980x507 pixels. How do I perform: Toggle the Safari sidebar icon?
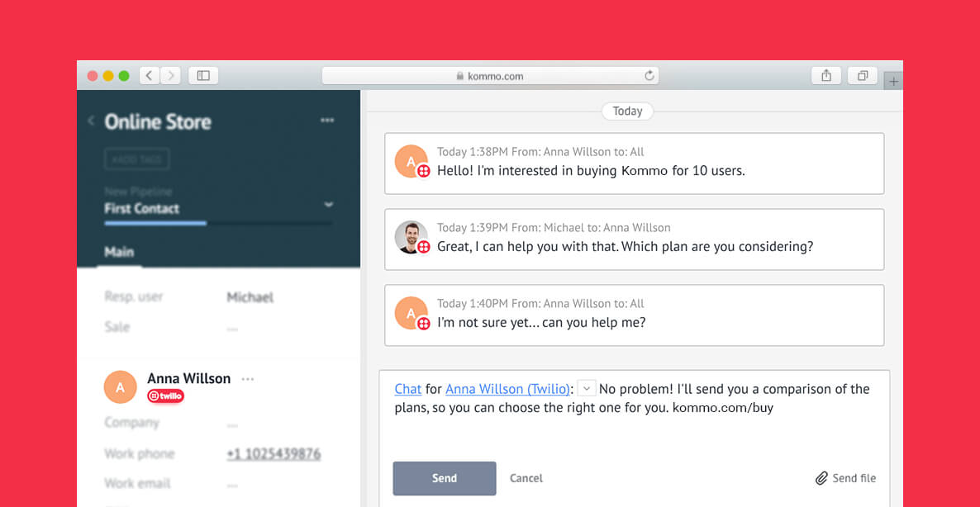tap(202, 75)
